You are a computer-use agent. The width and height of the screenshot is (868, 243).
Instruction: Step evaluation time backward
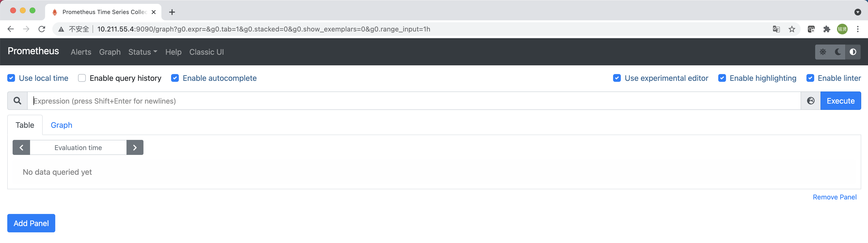coord(21,147)
